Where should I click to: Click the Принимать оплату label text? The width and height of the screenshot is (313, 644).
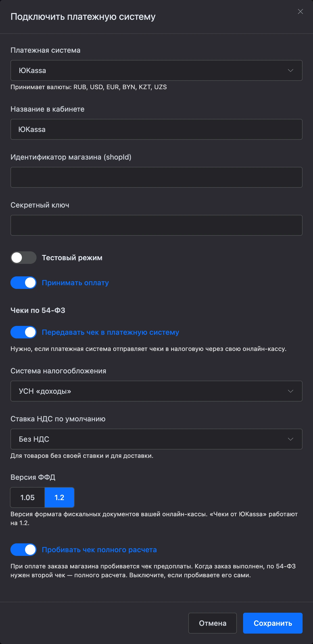tap(75, 283)
